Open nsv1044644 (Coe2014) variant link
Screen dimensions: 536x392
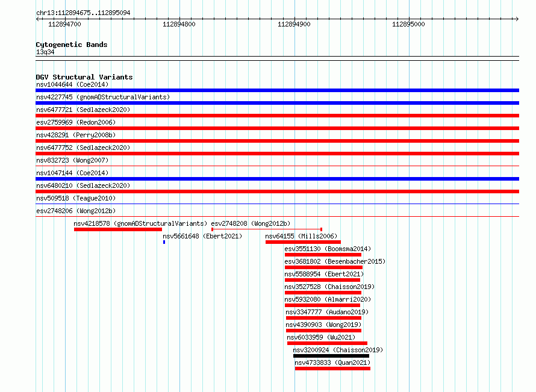click(x=72, y=84)
